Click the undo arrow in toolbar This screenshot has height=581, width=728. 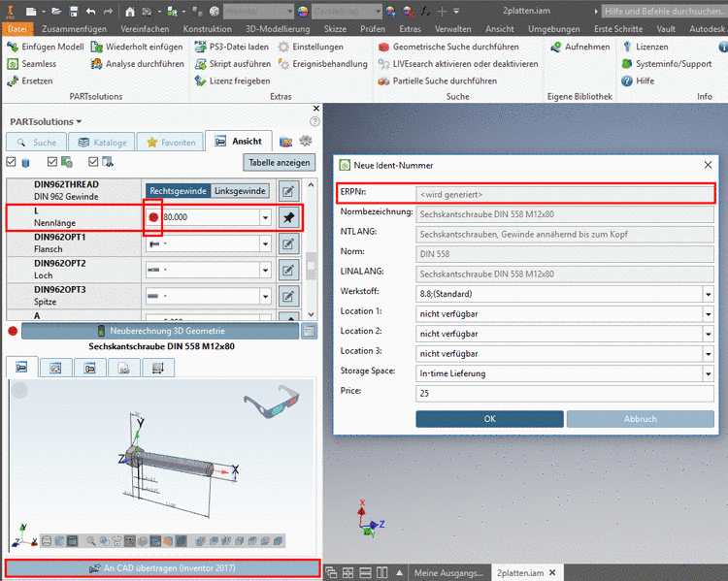(x=91, y=11)
